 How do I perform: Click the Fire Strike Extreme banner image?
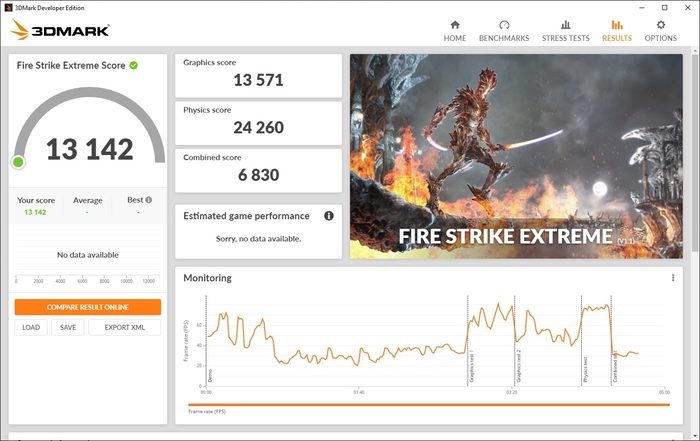click(x=516, y=156)
